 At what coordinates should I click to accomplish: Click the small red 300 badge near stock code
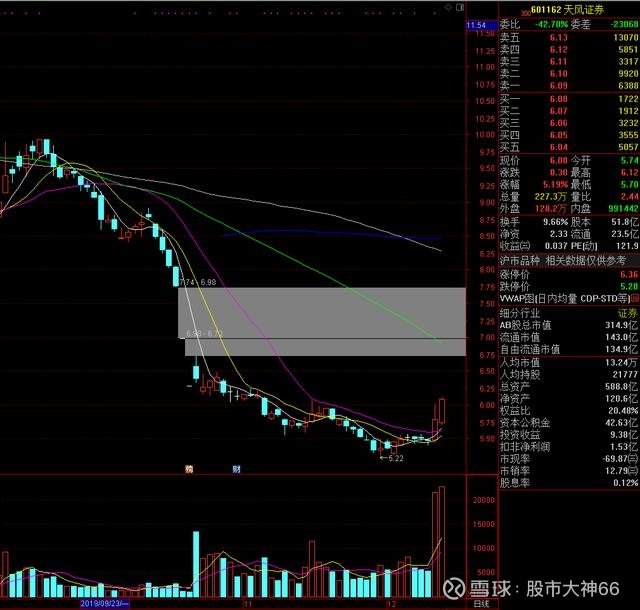(526, 14)
